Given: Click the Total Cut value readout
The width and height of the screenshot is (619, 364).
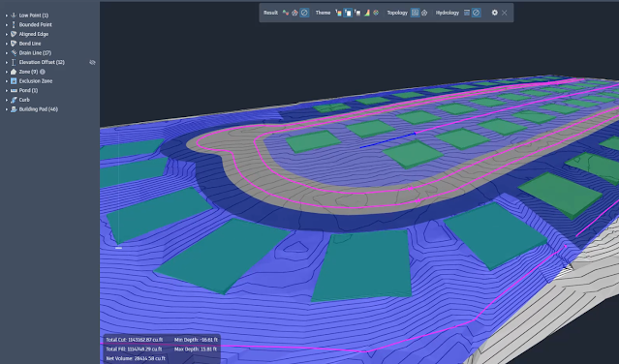Looking at the screenshot, I should coord(135,340).
